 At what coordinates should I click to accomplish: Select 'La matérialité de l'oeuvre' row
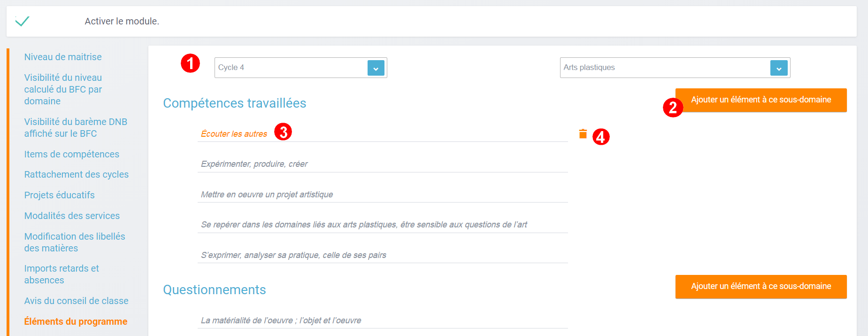point(383,320)
